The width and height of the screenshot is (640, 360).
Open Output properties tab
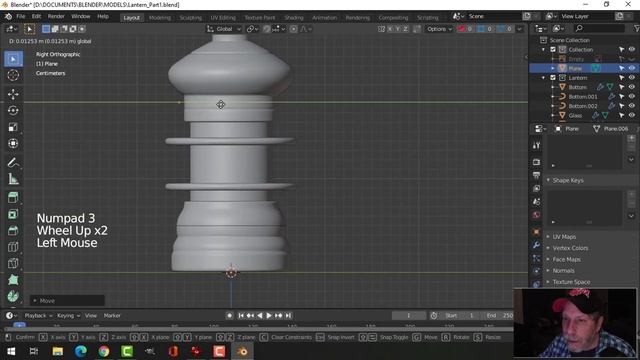point(536,176)
